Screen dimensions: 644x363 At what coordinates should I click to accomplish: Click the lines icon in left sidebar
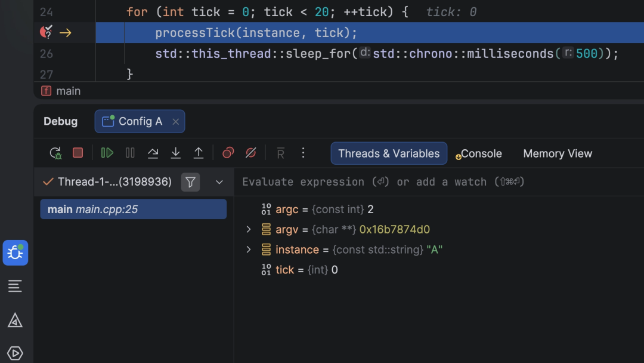pos(15,286)
